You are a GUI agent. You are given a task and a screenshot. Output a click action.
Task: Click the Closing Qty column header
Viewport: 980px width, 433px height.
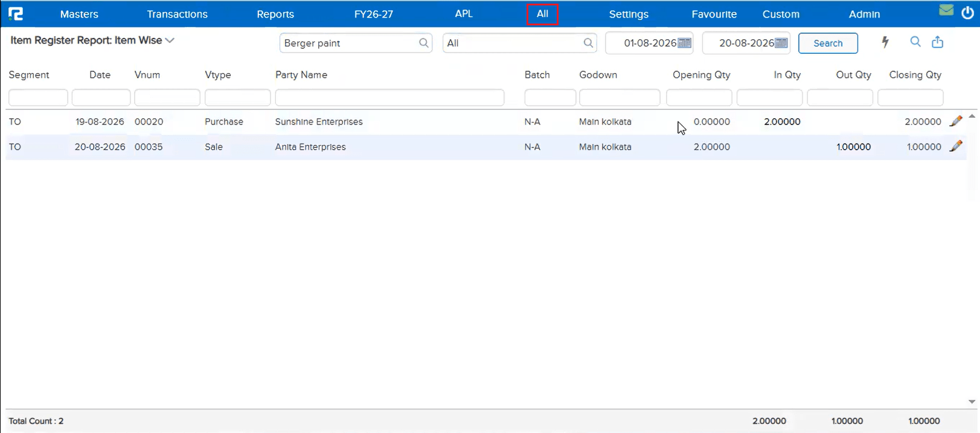click(x=915, y=75)
